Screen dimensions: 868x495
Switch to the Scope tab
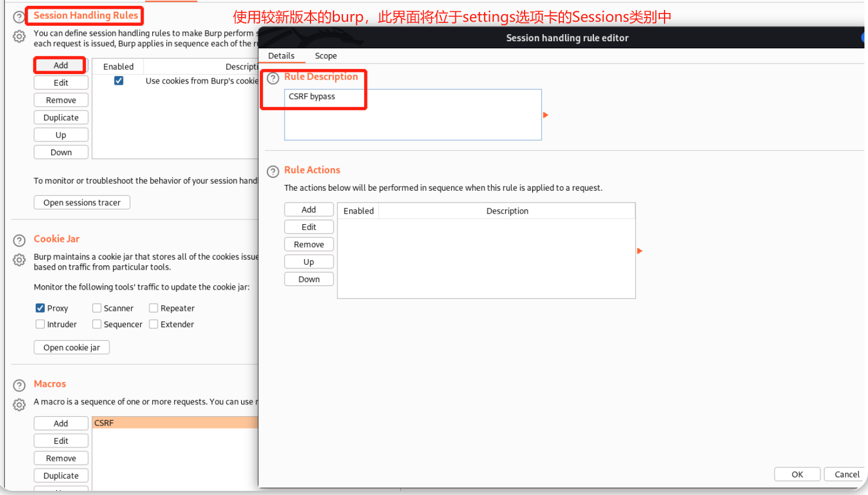click(x=325, y=56)
